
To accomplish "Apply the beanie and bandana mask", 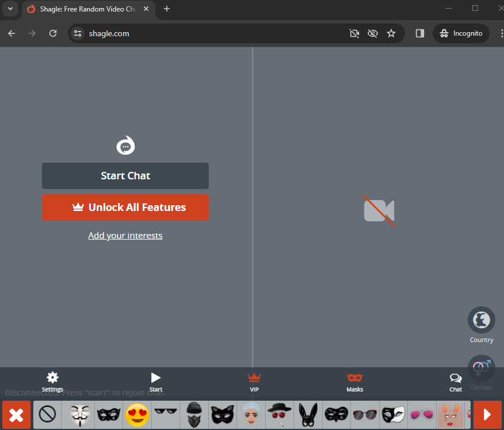I will point(194,414).
